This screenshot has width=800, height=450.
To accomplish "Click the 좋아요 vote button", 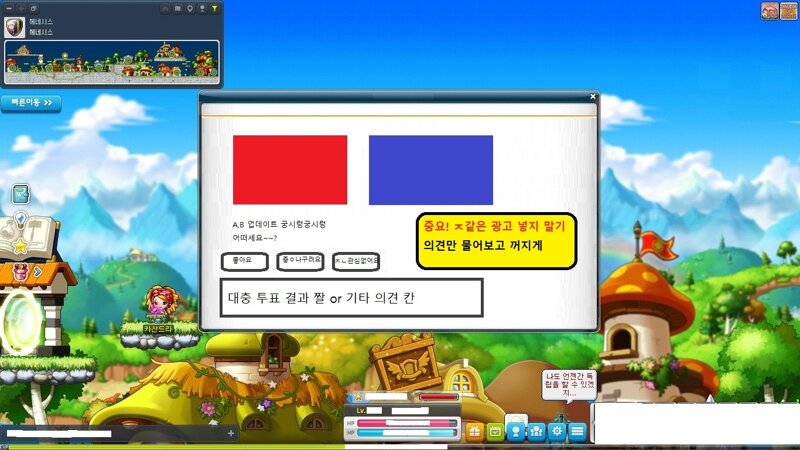I will point(244,261).
